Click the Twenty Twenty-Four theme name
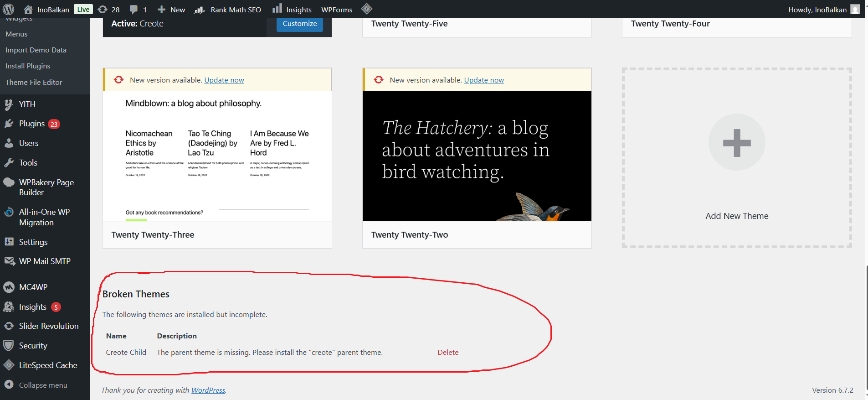This screenshot has width=868, height=400. (670, 24)
